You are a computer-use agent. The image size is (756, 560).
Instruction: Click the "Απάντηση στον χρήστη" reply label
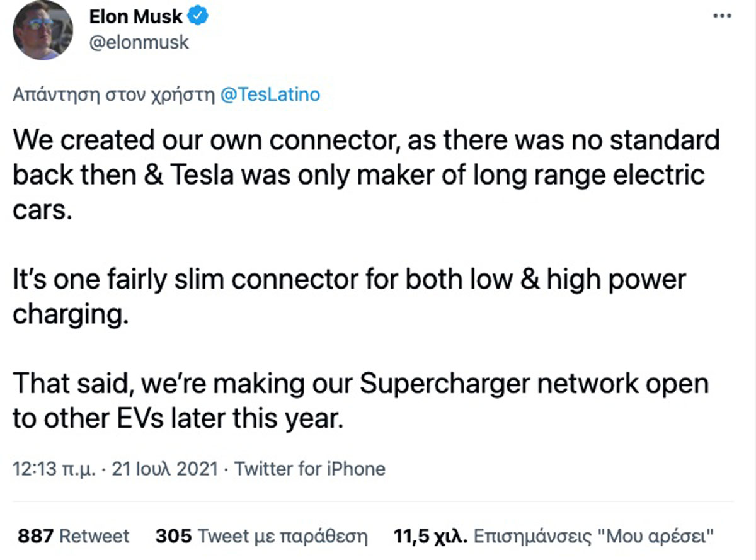pos(113,94)
